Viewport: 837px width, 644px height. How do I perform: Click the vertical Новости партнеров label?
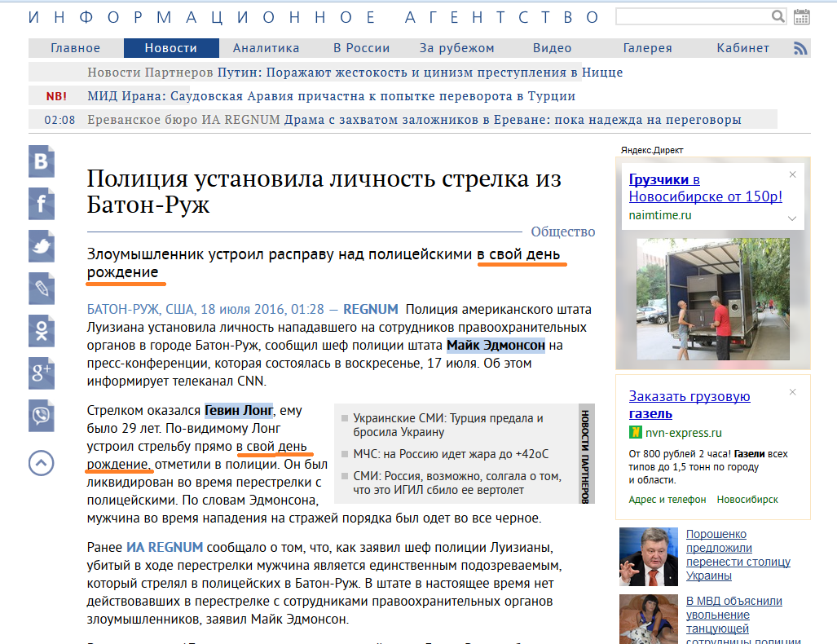pyautogui.click(x=585, y=457)
